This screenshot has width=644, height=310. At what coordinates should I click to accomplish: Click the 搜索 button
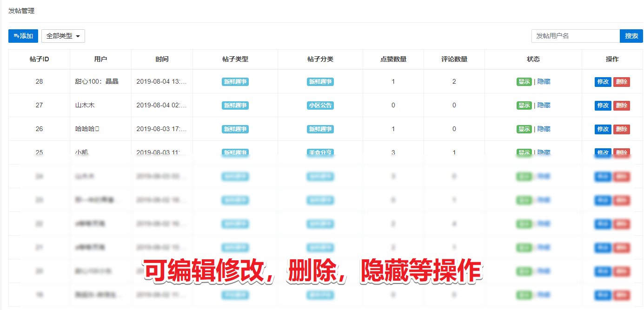631,36
